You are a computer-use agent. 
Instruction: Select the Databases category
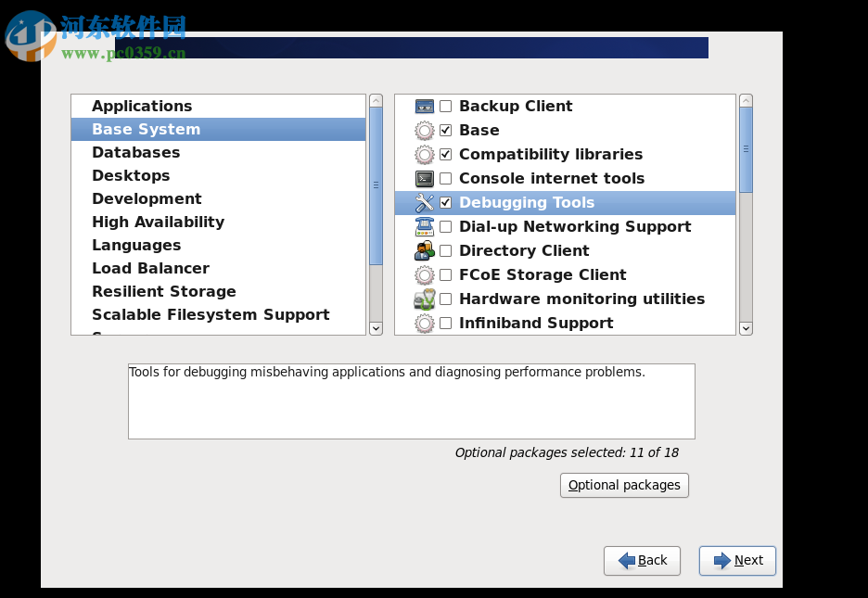[x=136, y=152]
